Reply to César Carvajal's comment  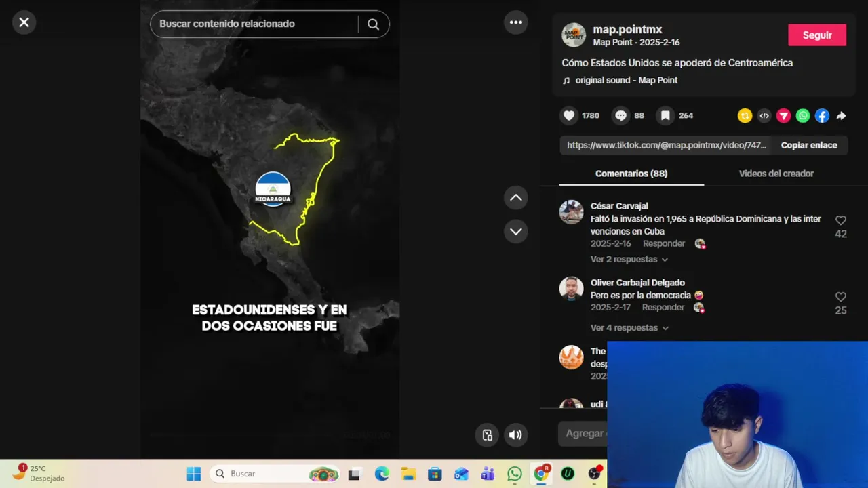664,243
